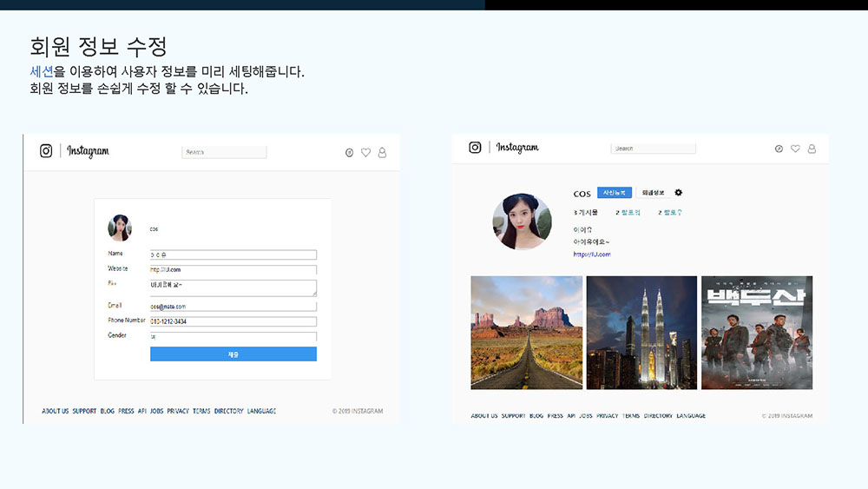Screen dimensions: 868x489
Task: Click into the Phone Number input field
Action: tap(233, 321)
